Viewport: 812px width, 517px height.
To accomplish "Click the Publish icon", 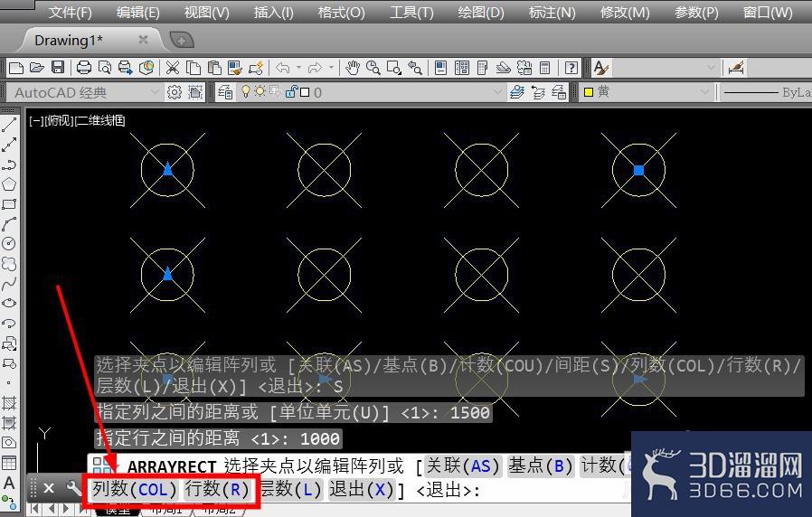I will pyautogui.click(x=126, y=68).
